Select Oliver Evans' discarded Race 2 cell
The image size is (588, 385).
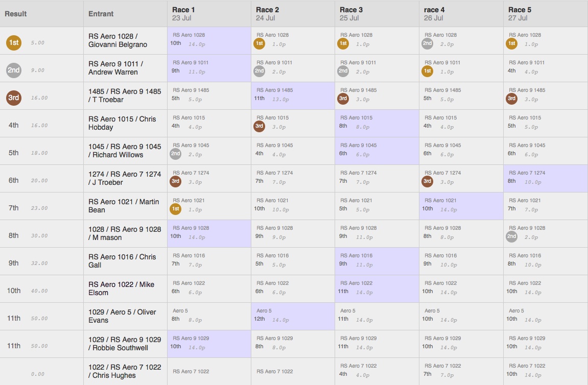pyautogui.click(x=293, y=317)
